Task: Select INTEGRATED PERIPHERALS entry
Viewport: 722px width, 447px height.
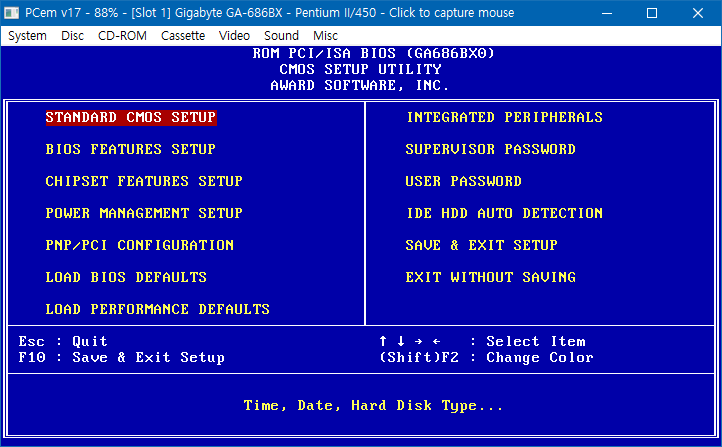Action: click(504, 117)
